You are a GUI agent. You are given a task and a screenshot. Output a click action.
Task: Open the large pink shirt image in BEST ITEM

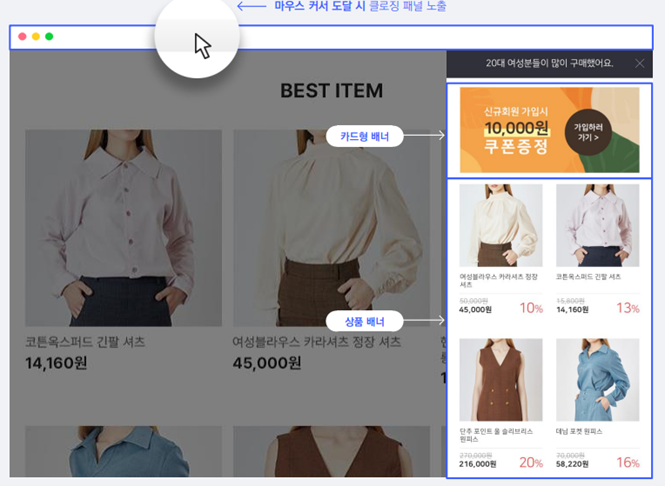[x=123, y=228]
